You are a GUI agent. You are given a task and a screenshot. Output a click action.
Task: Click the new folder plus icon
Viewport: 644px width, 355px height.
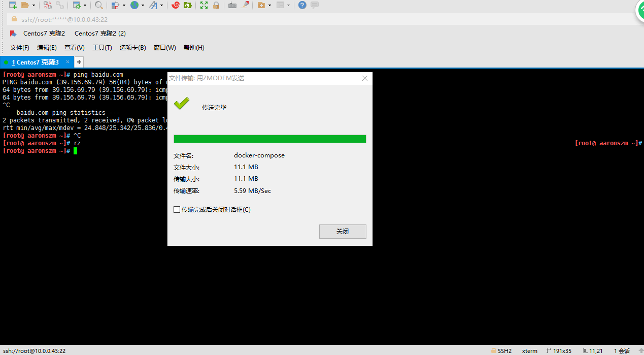point(261,5)
